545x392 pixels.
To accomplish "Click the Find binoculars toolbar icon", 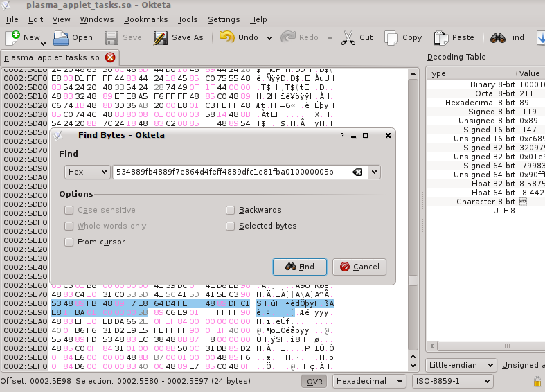I will click(498, 37).
